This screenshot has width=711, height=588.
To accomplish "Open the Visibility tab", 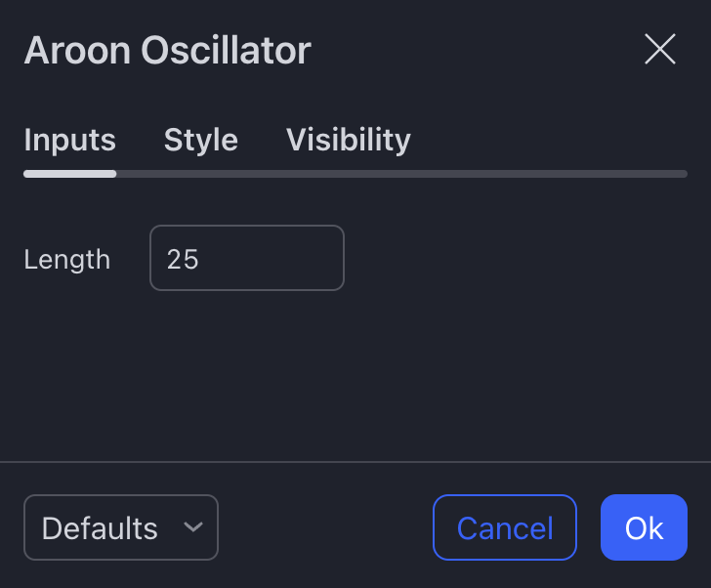I will 348,140.
